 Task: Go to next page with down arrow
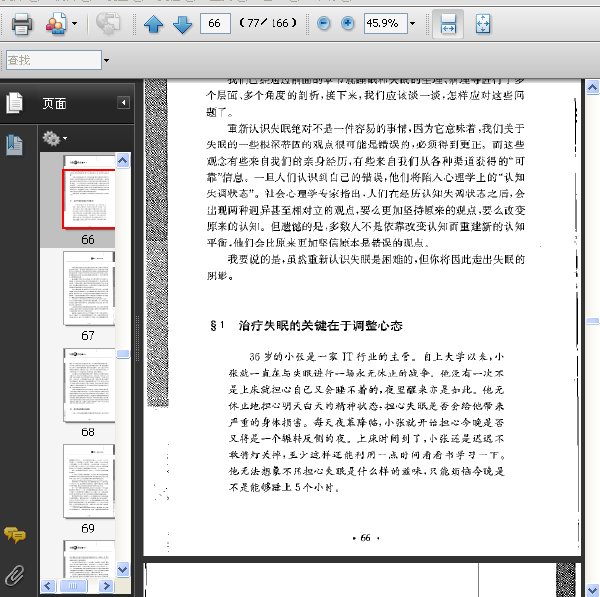click(183, 24)
